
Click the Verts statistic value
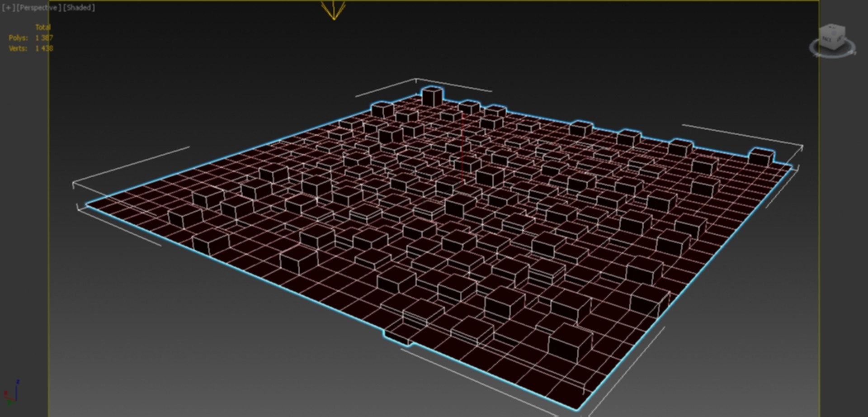pyautogui.click(x=44, y=48)
